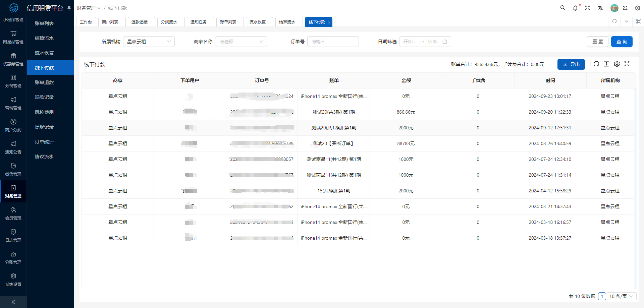Click the 导出 export button
The height and width of the screenshot is (308, 644).
coord(571,64)
